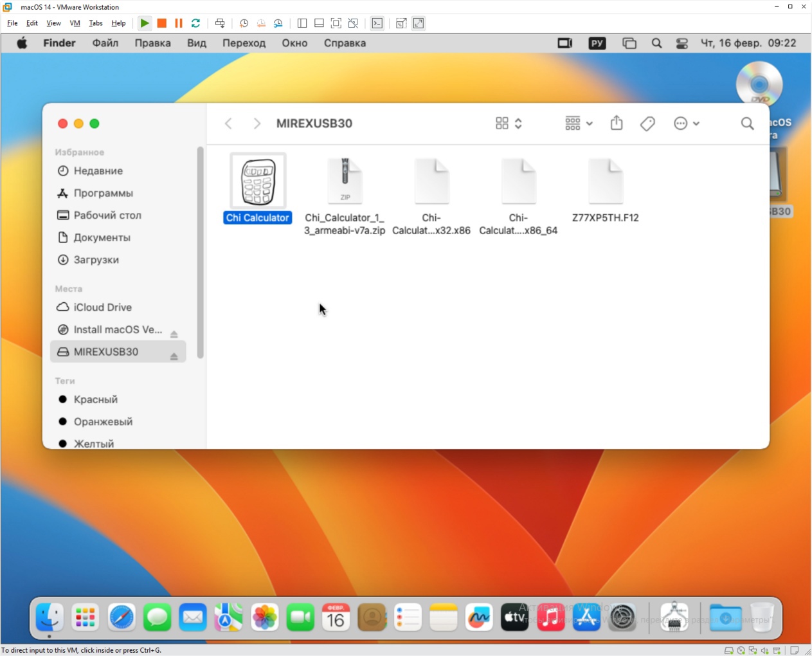This screenshot has width=812, height=656.
Task: Open Spotlight search in the menu bar
Action: (656, 43)
